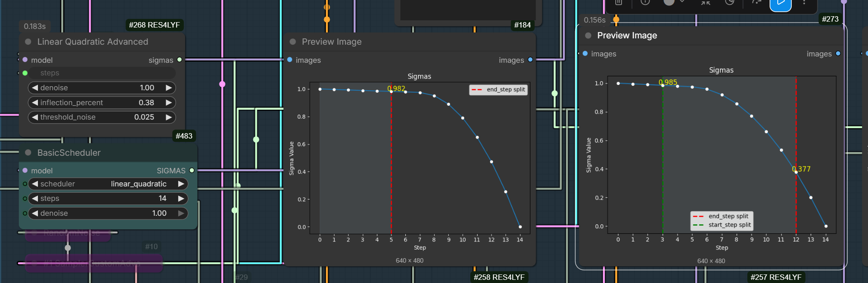
Task: Click the Sigmas chart image in Preview Image #184
Action: [x=409, y=162]
